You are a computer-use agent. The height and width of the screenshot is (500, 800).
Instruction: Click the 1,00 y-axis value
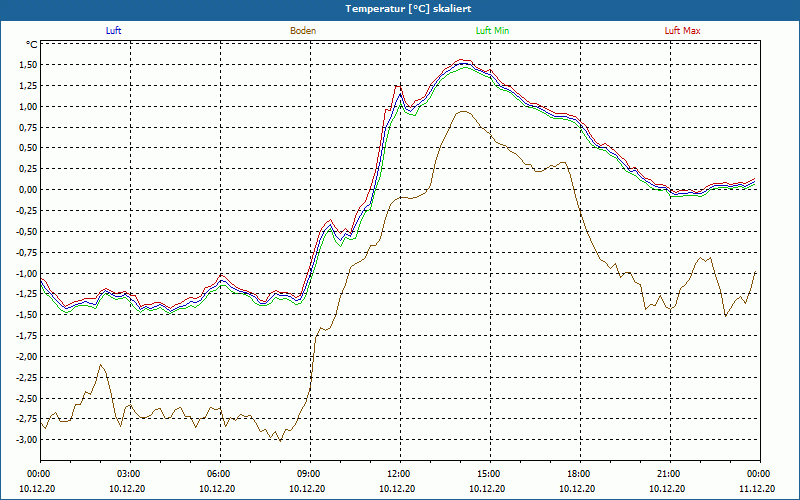[28, 107]
